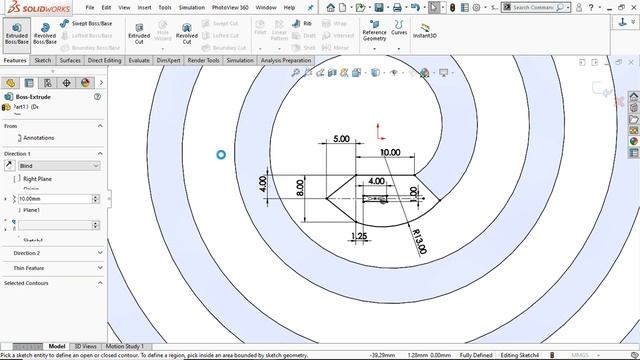Expand the Thin Feature section
This screenshot has height=360, width=640.
[100, 268]
